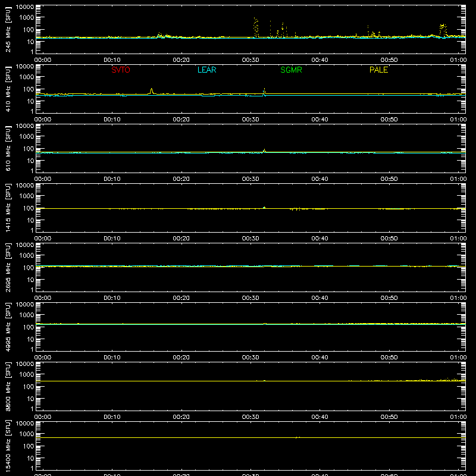The width and height of the screenshot is (476, 476).
Task: Click the 610 MHz spike near 00:32
Action: coord(264,151)
